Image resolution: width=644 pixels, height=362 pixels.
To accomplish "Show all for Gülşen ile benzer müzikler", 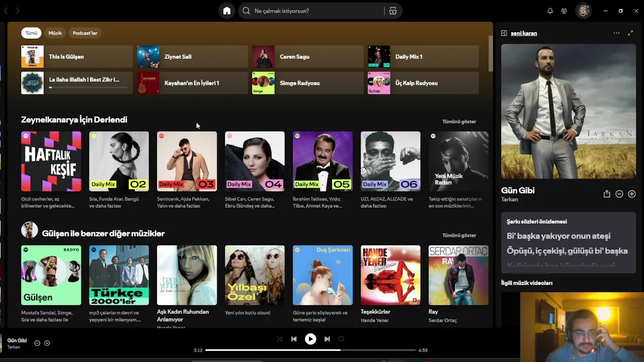I will click(459, 235).
